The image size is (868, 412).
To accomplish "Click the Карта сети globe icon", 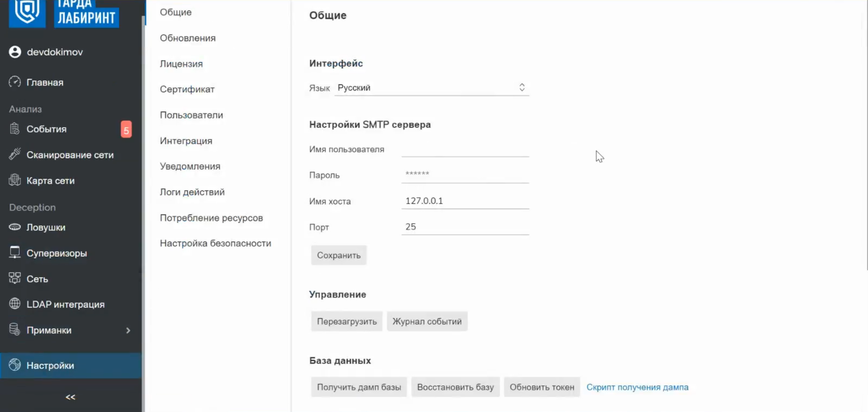I will tap(15, 180).
